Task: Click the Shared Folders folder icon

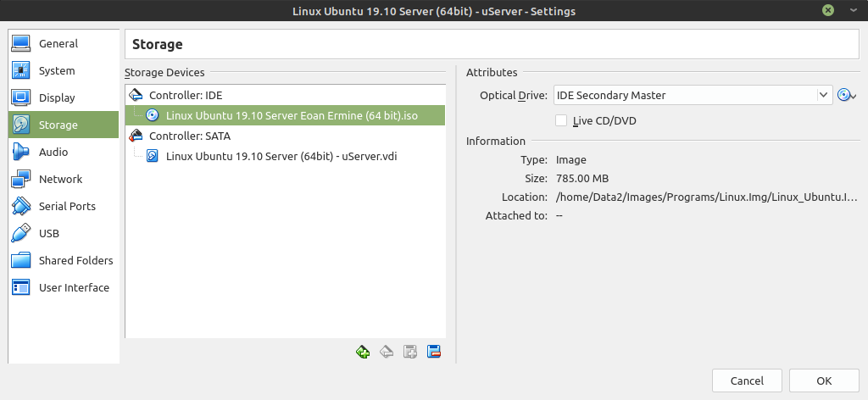Action: [x=21, y=260]
